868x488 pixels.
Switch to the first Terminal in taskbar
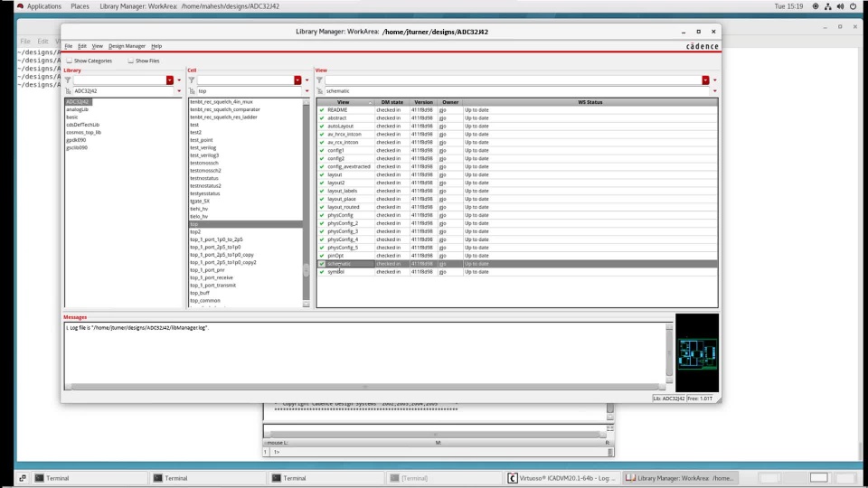tap(89, 478)
